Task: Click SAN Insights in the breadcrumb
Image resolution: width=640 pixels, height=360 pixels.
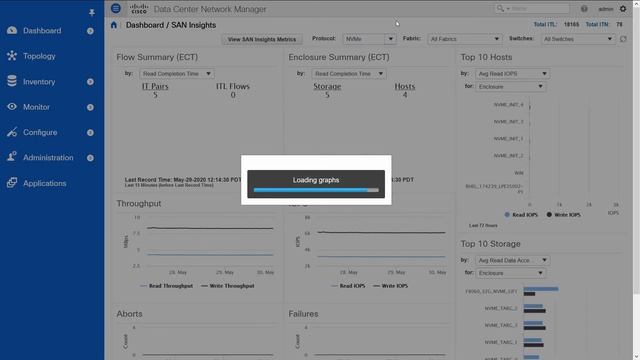Action: pos(193,25)
